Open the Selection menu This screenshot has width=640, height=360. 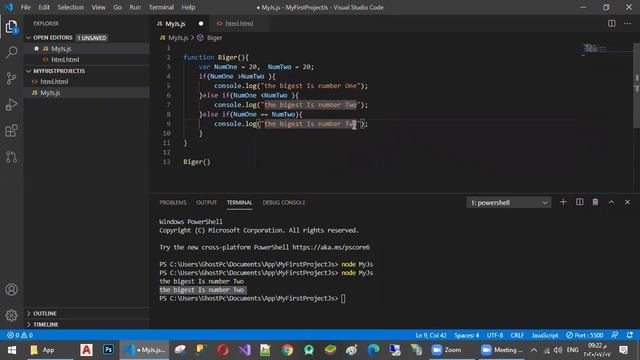(x=71, y=7)
